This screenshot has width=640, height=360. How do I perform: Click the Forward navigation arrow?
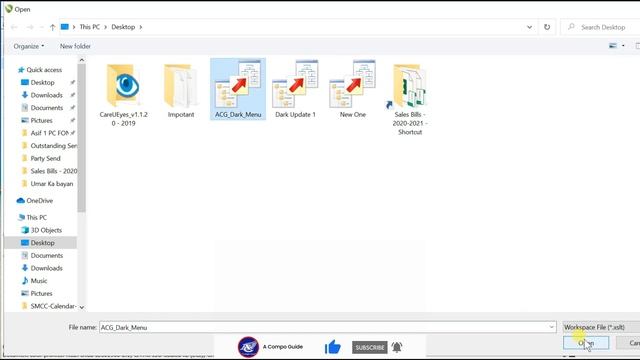[x=30, y=27]
